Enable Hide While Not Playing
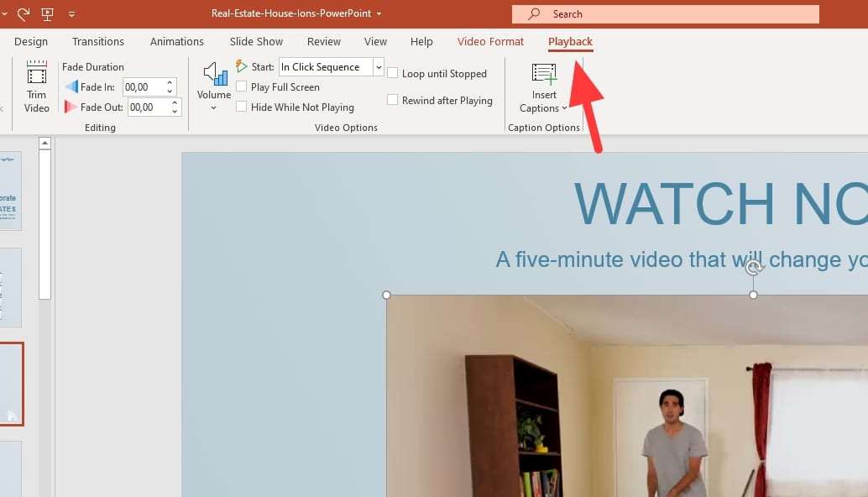This screenshot has width=868, height=497. [242, 107]
